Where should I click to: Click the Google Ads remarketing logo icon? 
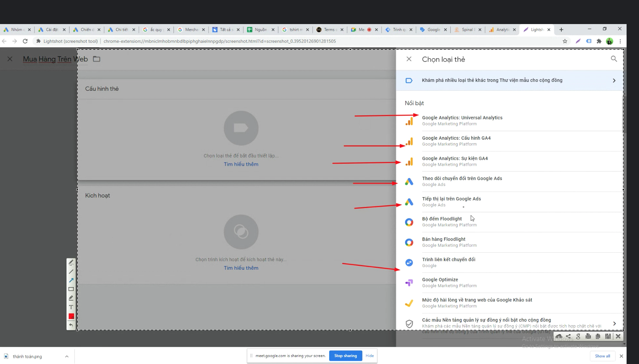click(409, 202)
